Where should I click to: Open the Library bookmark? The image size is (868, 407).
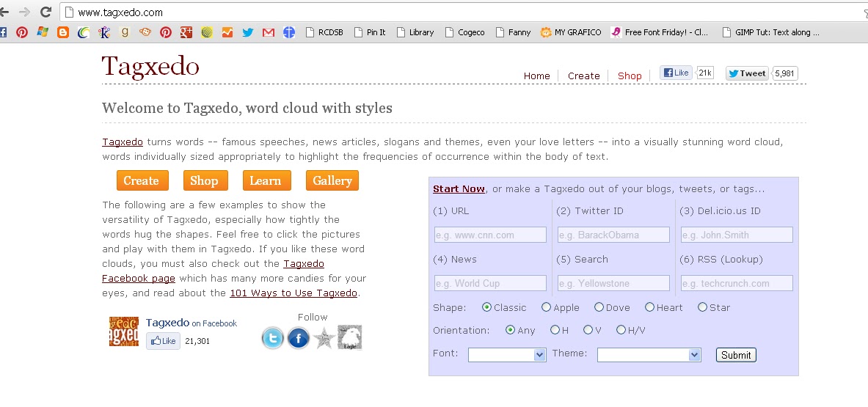[415, 32]
